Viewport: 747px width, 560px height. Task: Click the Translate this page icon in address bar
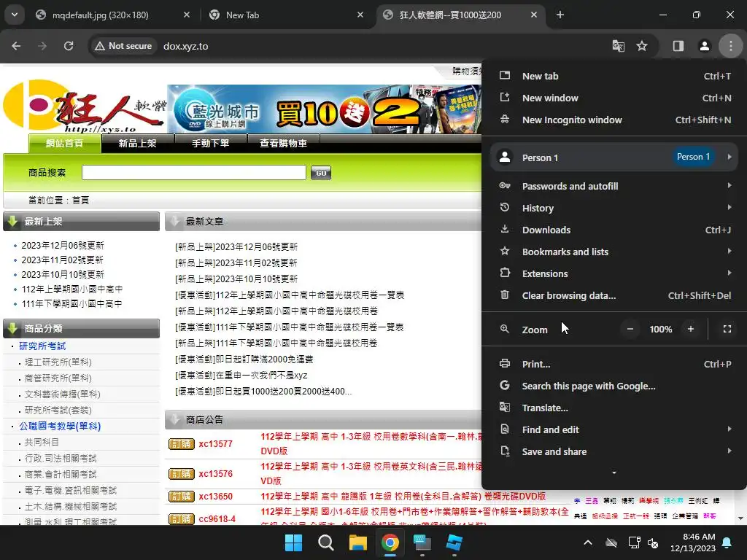[x=619, y=46]
